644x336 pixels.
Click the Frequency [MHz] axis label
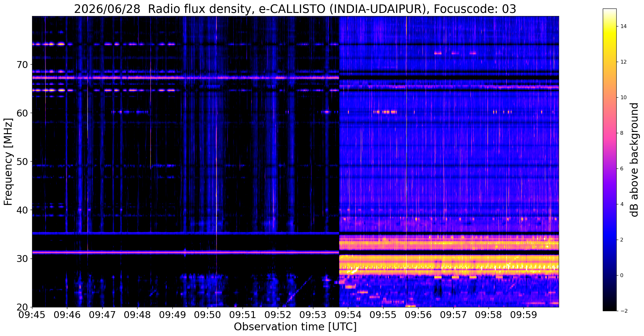[x=8, y=162]
